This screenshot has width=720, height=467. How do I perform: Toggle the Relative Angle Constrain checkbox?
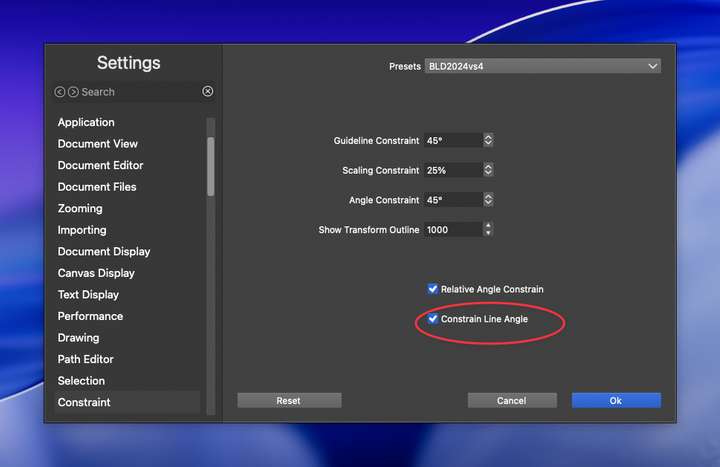coord(433,289)
